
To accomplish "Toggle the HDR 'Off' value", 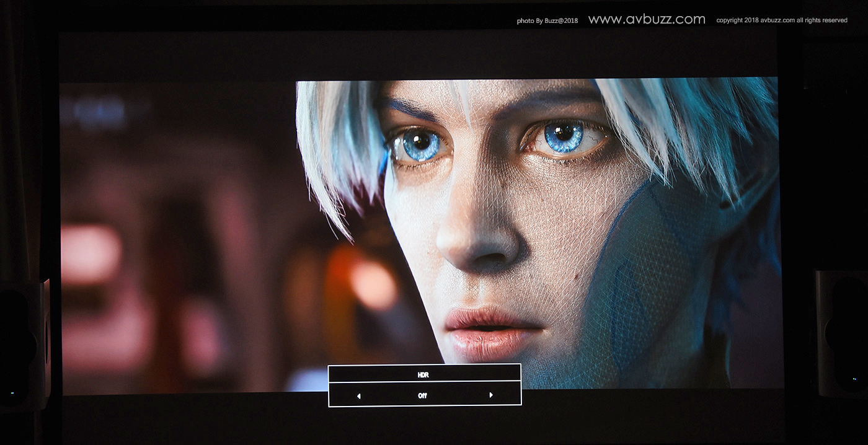I will click(423, 395).
